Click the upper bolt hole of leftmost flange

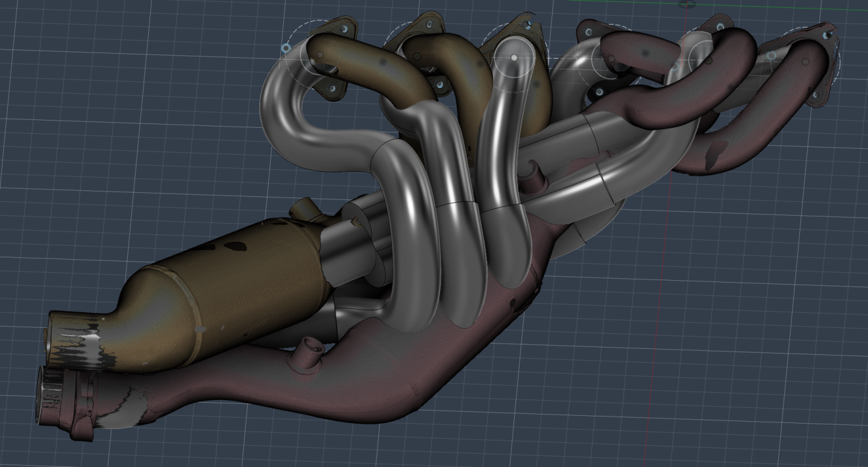pos(344,28)
